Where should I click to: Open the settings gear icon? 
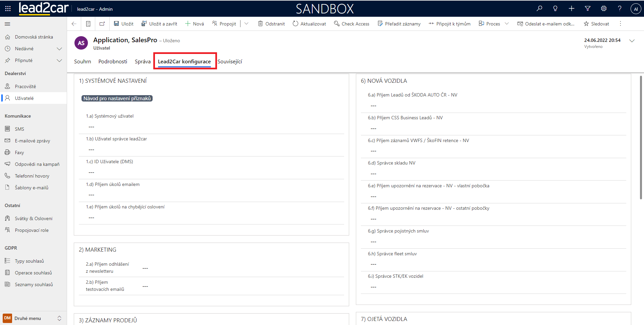click(x=604, y=9)
